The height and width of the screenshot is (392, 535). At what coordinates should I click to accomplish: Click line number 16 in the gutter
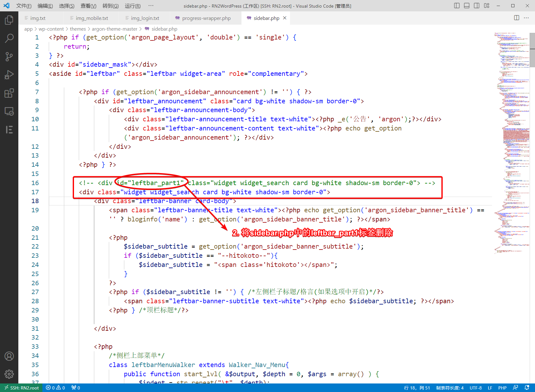coord(35,183)
